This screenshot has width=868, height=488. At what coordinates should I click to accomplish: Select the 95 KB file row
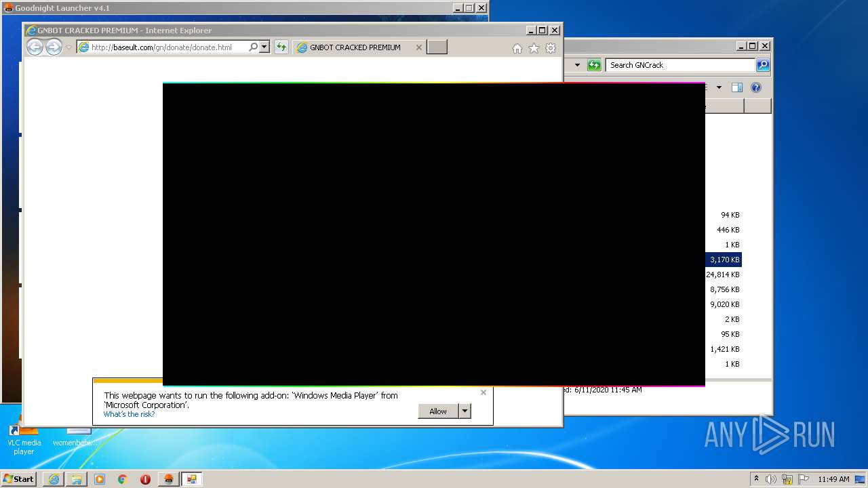[x=724, y=334]
